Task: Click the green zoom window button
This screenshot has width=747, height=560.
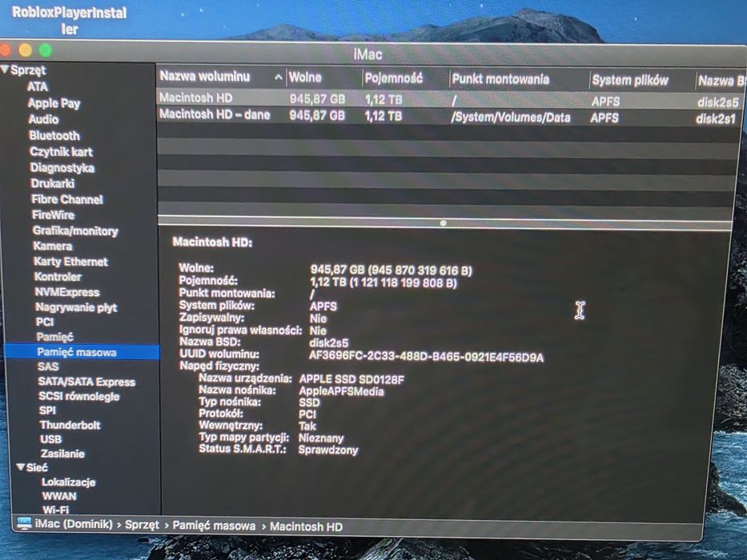Action: coord(46,50)
